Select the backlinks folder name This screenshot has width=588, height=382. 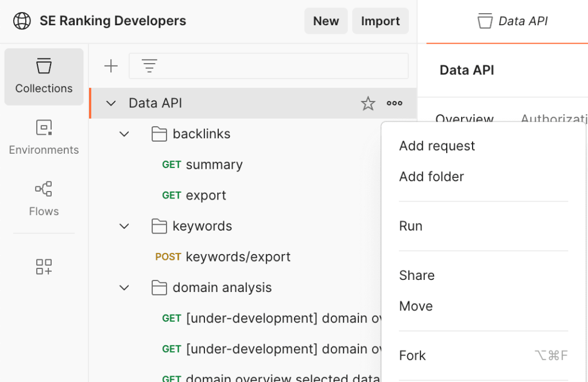tap(202, 134)
